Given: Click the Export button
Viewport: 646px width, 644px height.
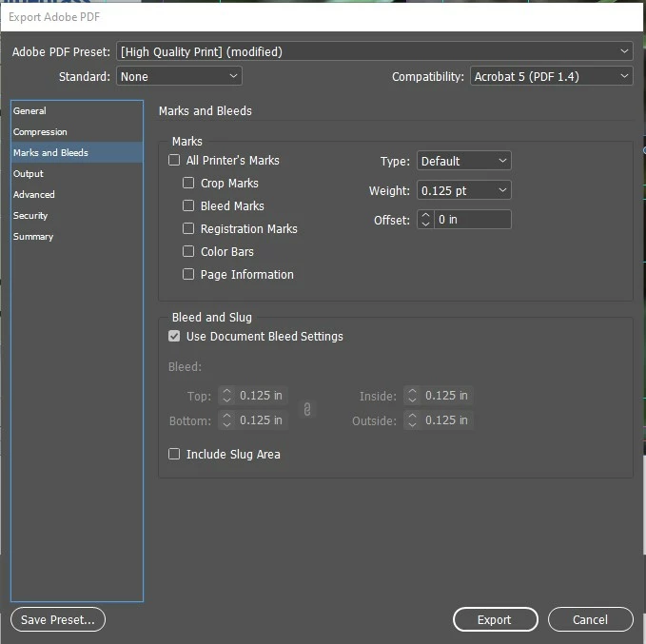Looking at the screenshot, I should tap(496, 619).
